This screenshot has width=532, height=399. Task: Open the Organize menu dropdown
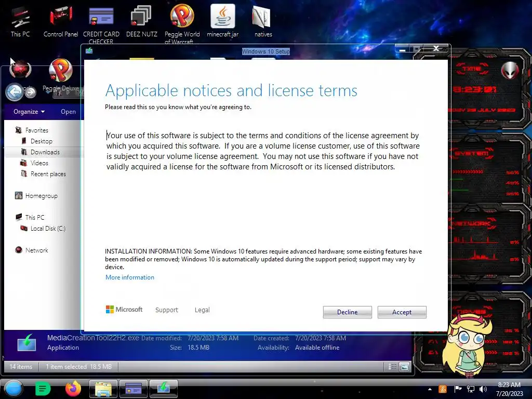29,112
